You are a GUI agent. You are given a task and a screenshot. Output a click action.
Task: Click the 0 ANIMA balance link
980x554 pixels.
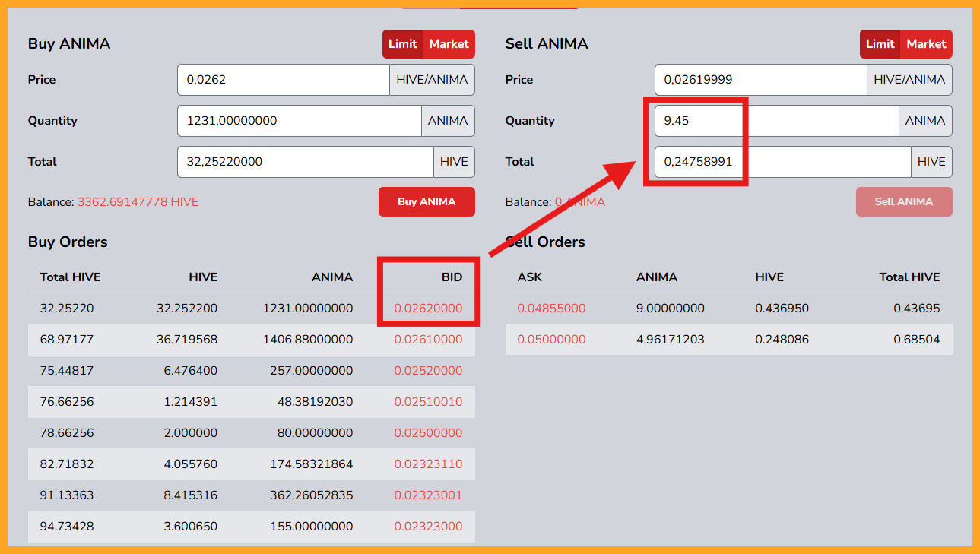pyautogui.click(x=580, y=202)
